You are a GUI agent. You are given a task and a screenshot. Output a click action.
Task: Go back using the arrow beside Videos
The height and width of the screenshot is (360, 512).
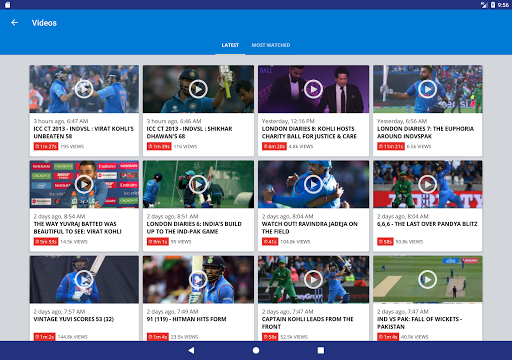(x=14, y=23)
